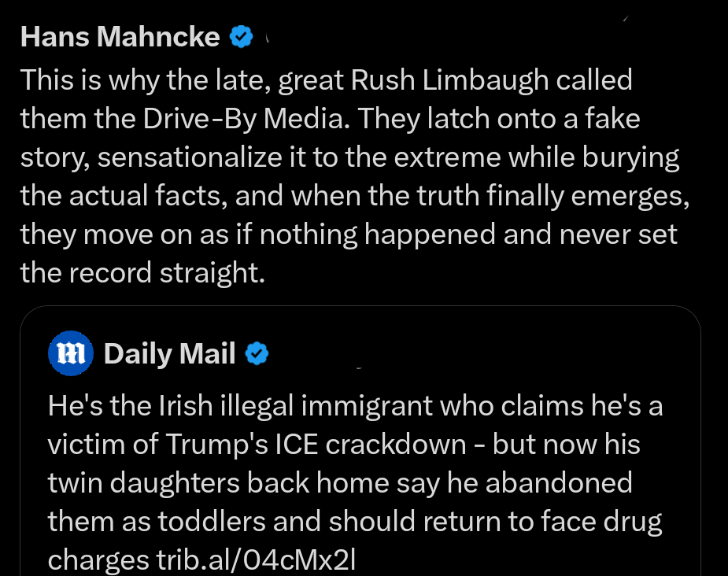
Task: Select the line starting "story, sensationalize it"
Action: (x=349, y=157)
